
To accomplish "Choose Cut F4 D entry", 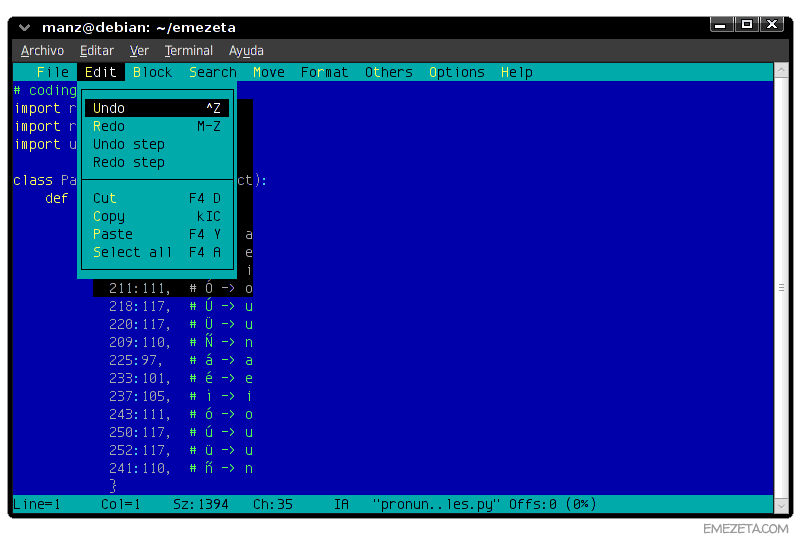I will (x=157, y=198).
